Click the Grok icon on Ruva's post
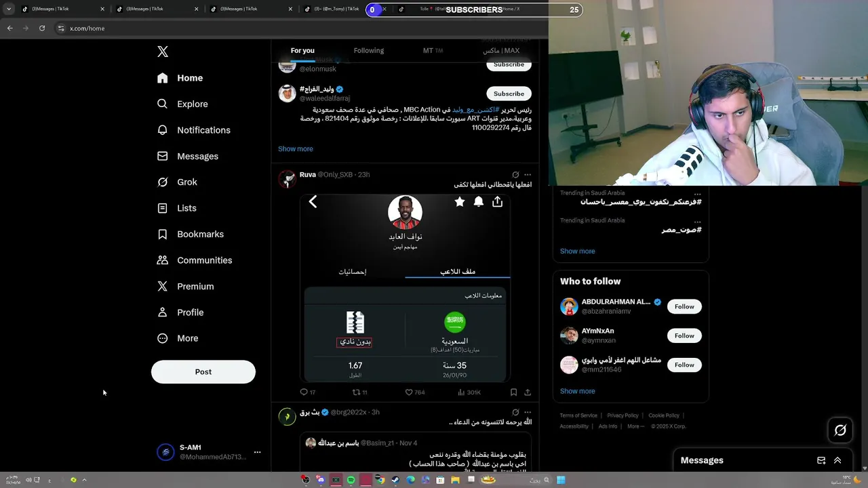Image resolution: width=868 pixels, height=488 pixels. pyautogui.click(x=515, y=175)
